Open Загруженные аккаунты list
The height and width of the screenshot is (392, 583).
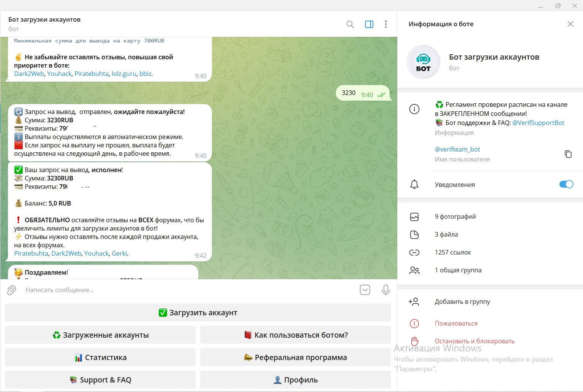coord(100,335)
